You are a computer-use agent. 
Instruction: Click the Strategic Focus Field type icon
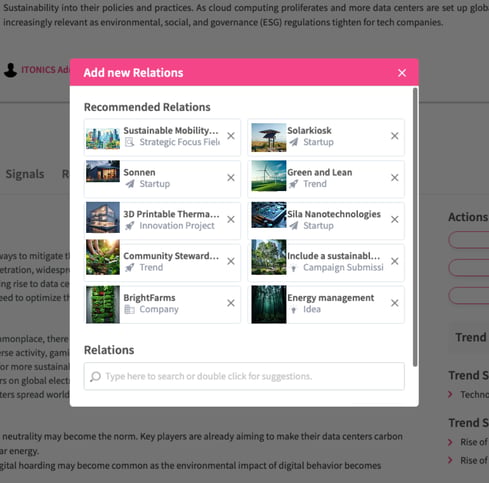click(129, 142)
